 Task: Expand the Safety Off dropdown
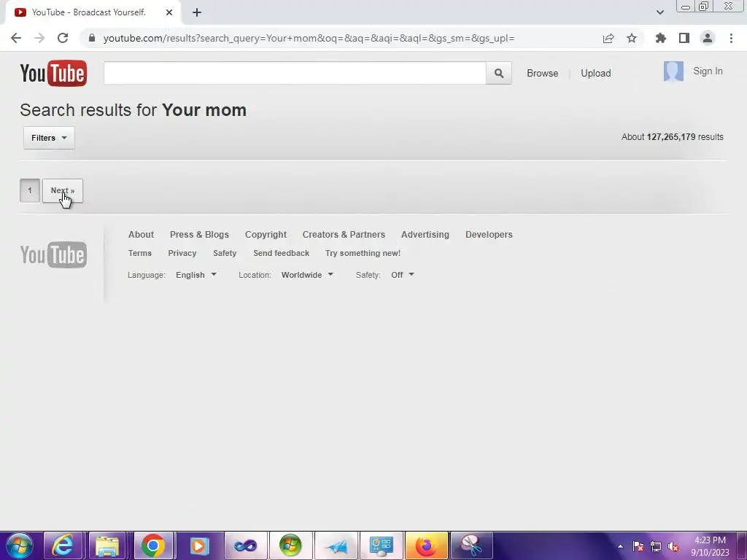click(x=402, y=275)
